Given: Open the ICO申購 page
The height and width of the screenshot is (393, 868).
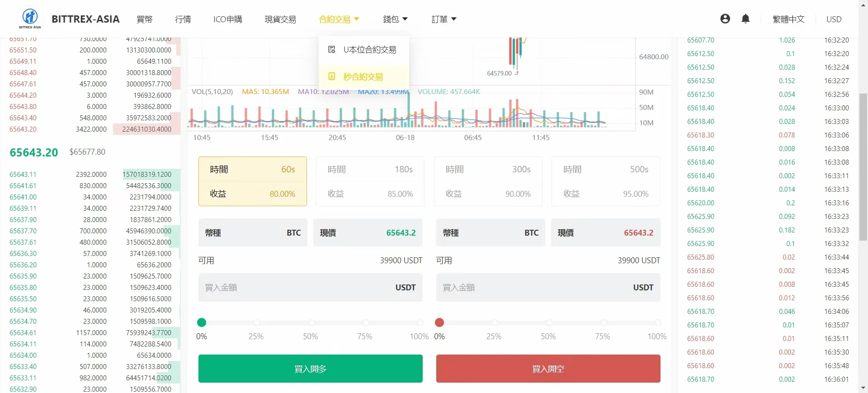Looking at the screenshot, I should 228,19.
